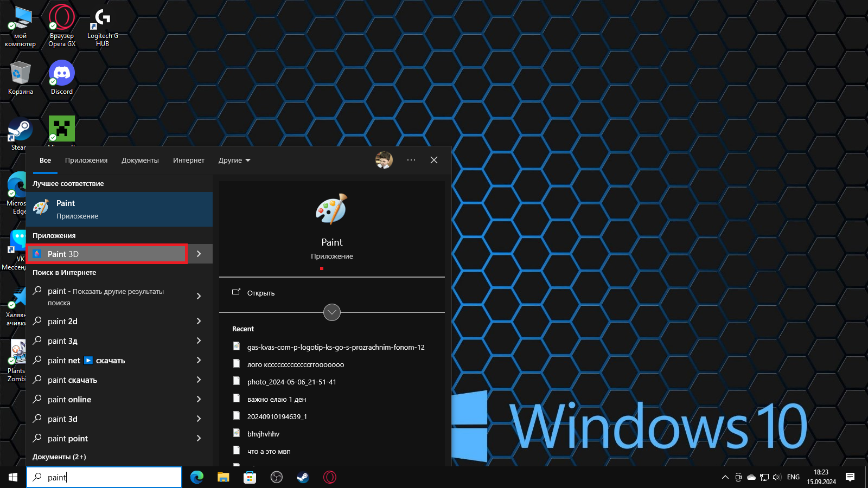
Task: Open the OneDrive cloud tray icon
Action: [x=751, y=477]
